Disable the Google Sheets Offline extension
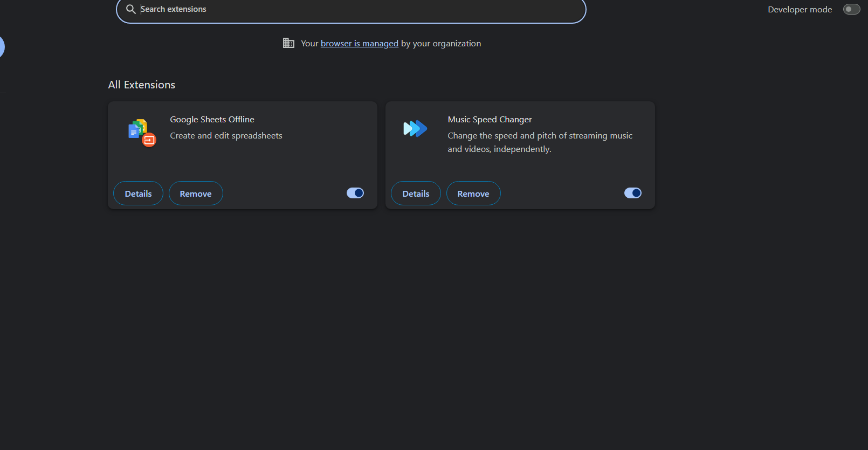 click(x=355, y=193)
